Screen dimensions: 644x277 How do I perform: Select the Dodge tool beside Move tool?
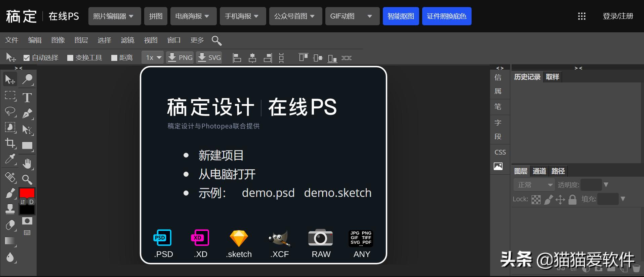coord(27,79)
